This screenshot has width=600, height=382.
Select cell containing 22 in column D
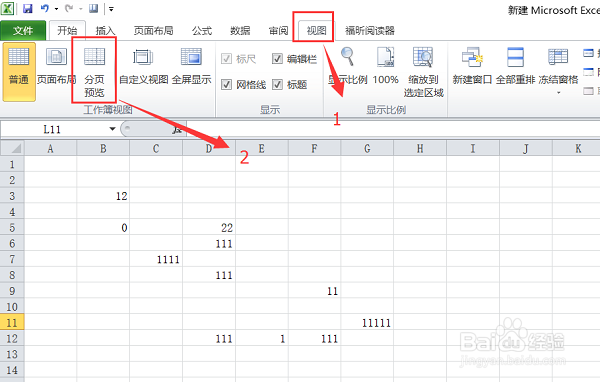pyautogui.click(x=209, y=228)
